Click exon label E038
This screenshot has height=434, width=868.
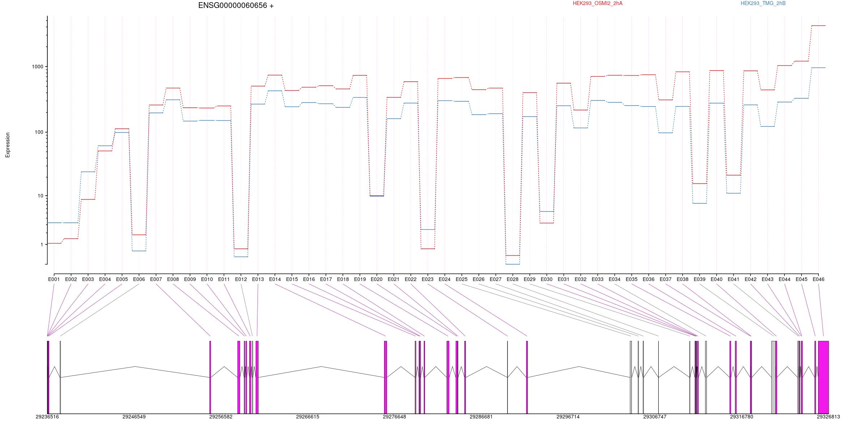682,279
